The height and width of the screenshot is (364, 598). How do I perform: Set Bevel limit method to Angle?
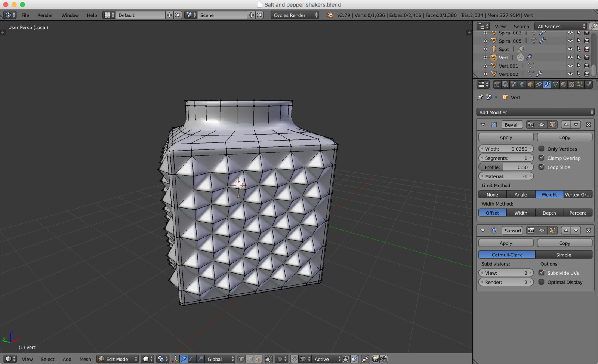tap(521, 194)
